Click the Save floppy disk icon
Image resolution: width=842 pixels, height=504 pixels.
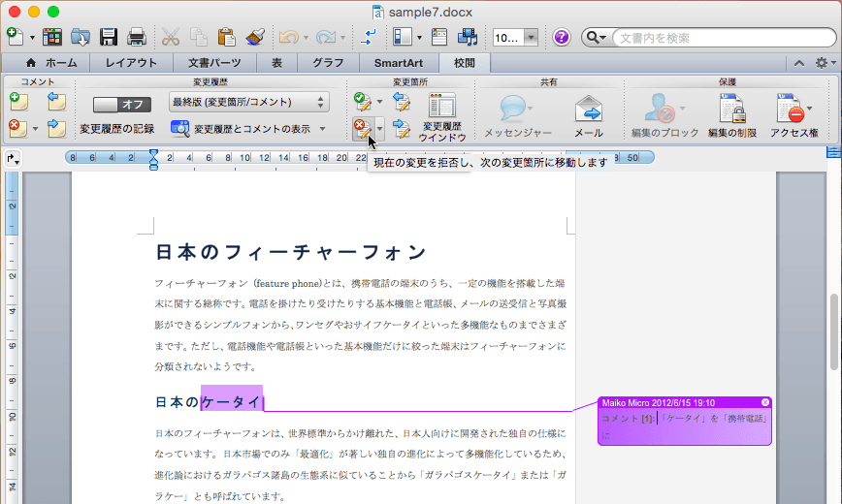point(109,38)
